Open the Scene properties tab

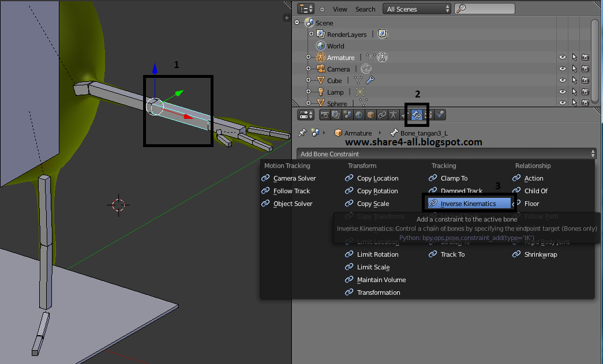[347, 114]
